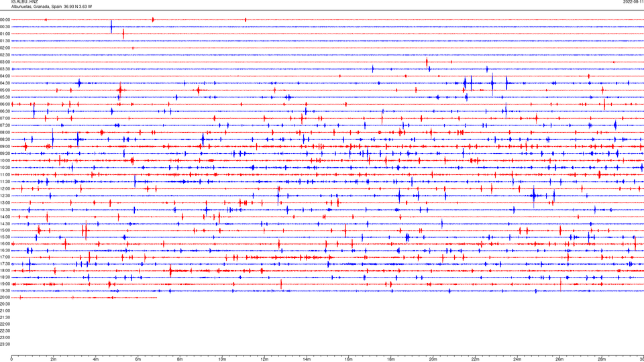Click the '13:30' time label
644x362 pixels.
pyautogui.click(x=5, y=210)
